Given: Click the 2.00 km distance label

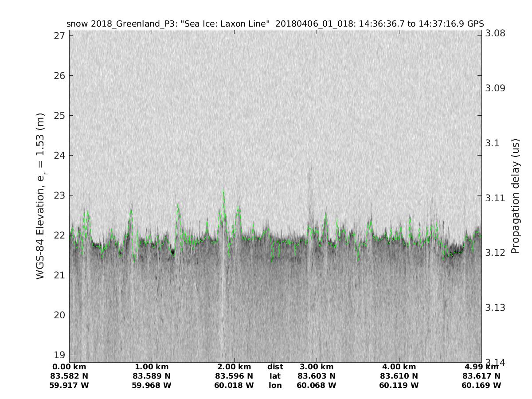Looking at the screenshot, I should (x=234, y=367).
